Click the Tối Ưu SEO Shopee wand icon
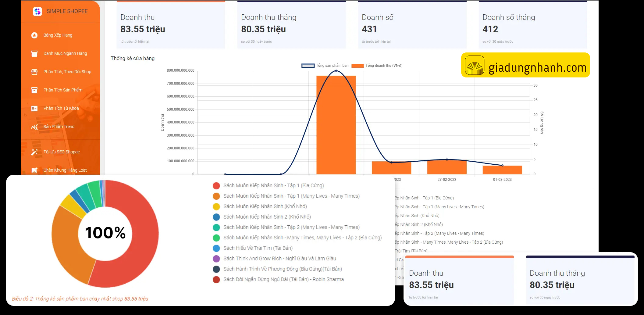 pyautogui.click(x=34, y=152)
